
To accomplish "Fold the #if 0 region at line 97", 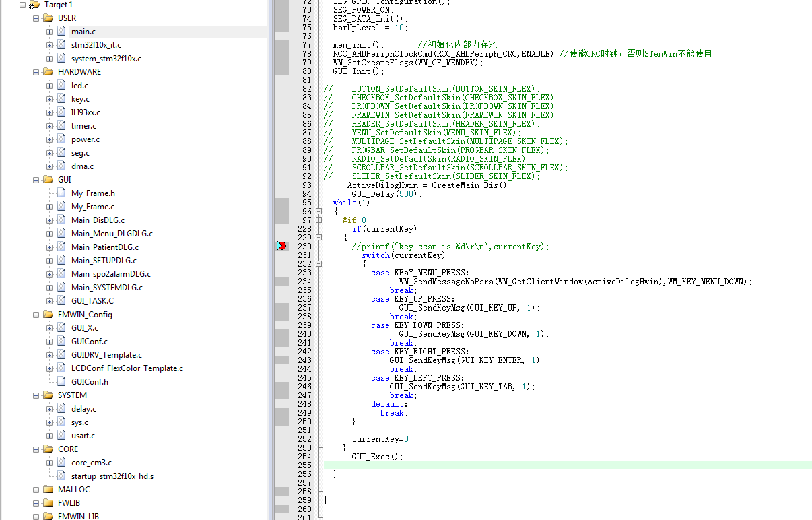I will tap(318, 220).
